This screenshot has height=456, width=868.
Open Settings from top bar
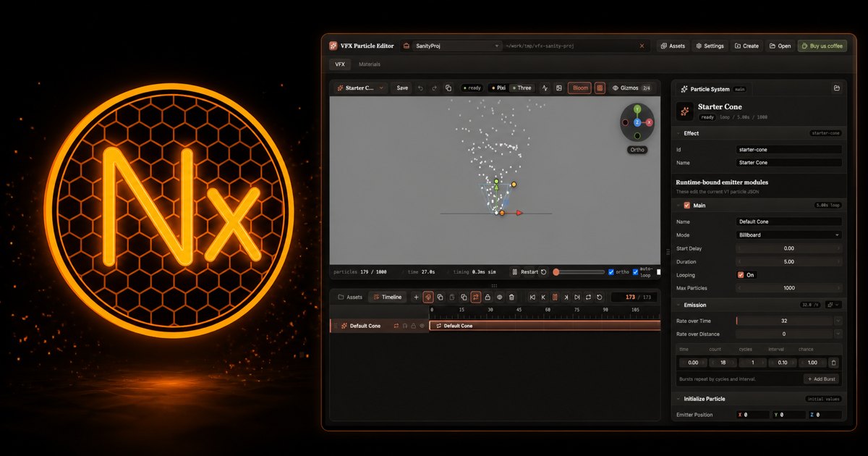click(x=710, y=46)
